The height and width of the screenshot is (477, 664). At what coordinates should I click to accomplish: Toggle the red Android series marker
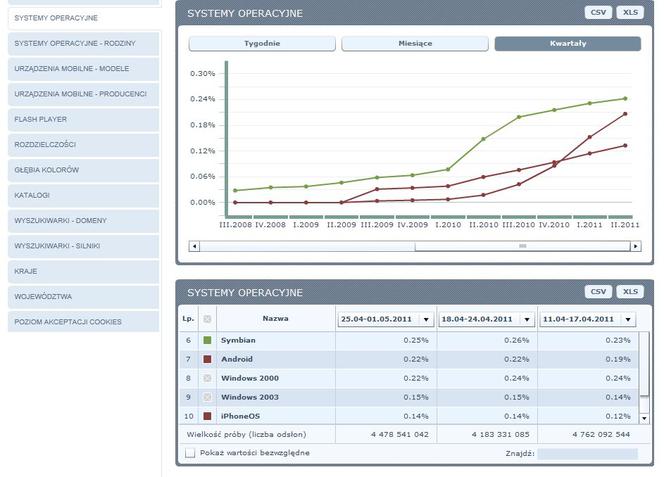coord(207,359)
